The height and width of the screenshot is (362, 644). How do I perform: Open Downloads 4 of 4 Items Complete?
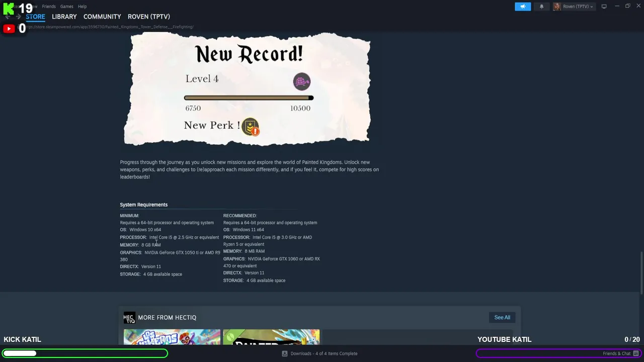pos(324,353)
